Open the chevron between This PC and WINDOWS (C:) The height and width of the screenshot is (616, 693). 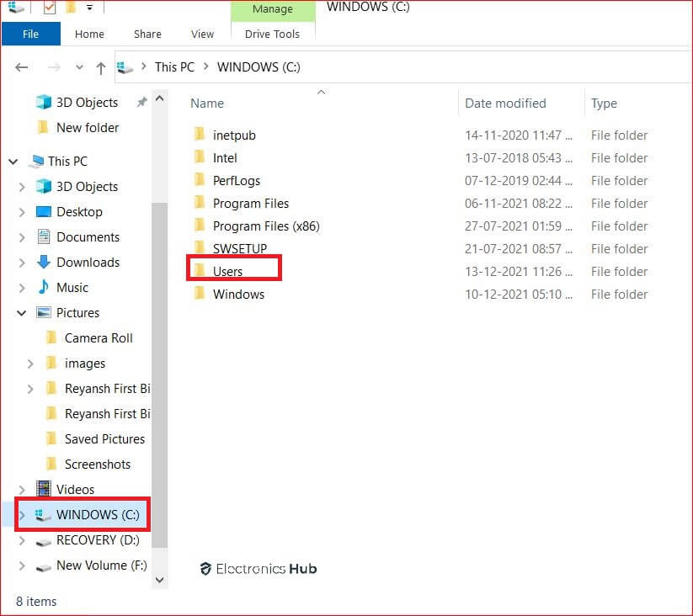(x=206, y=66)
